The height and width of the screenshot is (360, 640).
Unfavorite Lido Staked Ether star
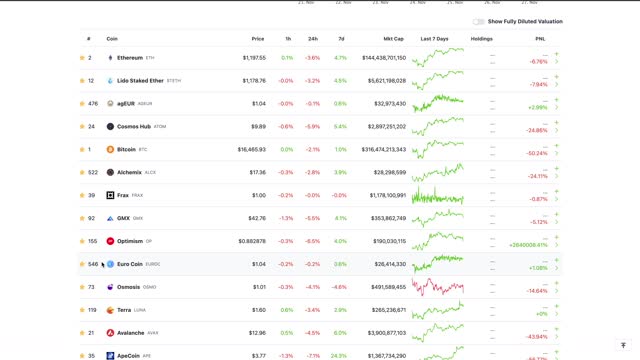point(82,81)
